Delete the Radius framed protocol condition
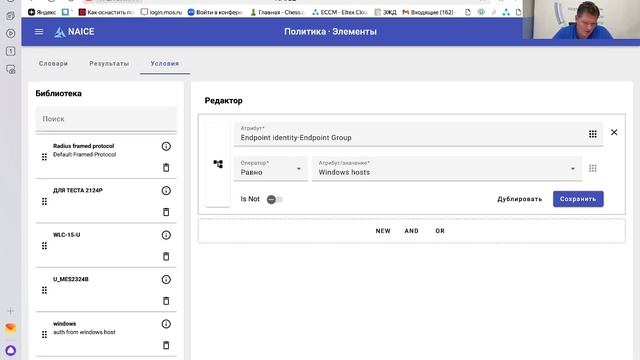This screenshot has height=360, width=640. point(166,167)
